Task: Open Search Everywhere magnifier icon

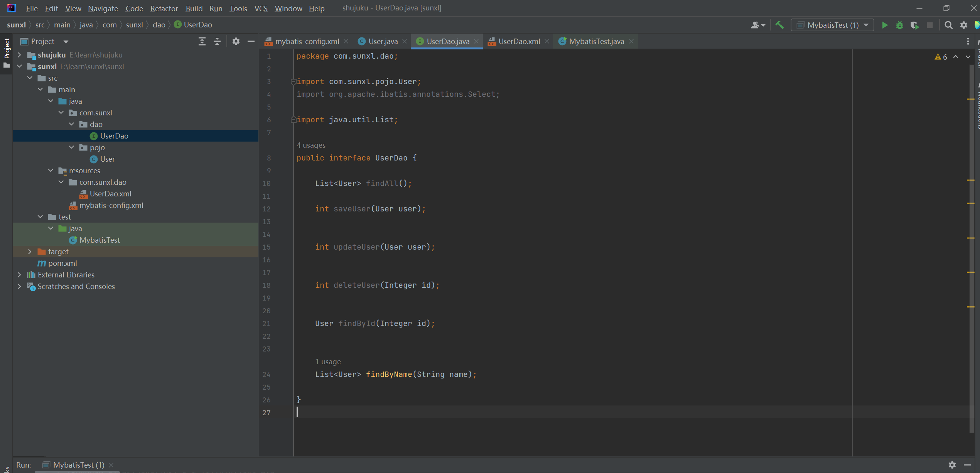Action: click(x=948, y=25)
